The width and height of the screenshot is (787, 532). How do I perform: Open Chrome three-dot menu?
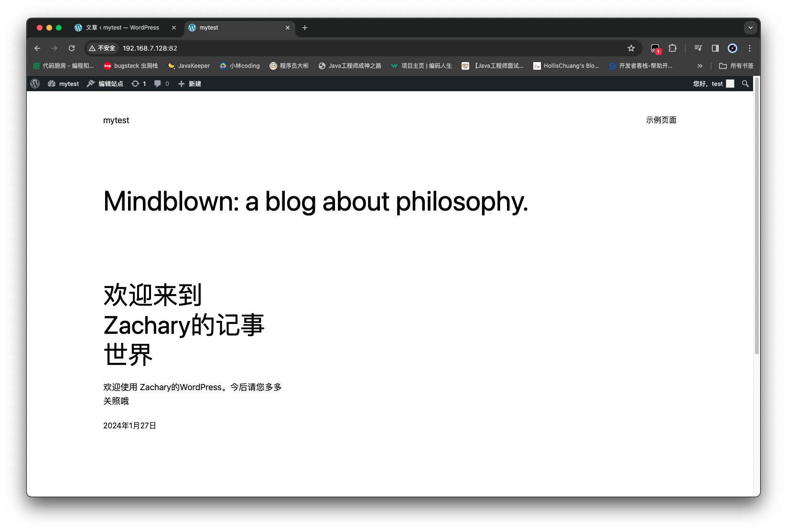coord(750,48)
